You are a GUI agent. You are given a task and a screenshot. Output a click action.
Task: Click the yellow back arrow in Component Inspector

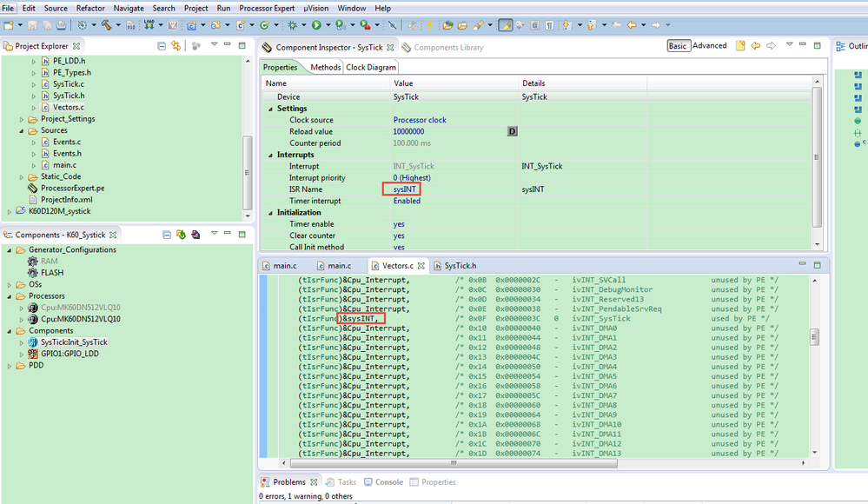tap(756, 46)
